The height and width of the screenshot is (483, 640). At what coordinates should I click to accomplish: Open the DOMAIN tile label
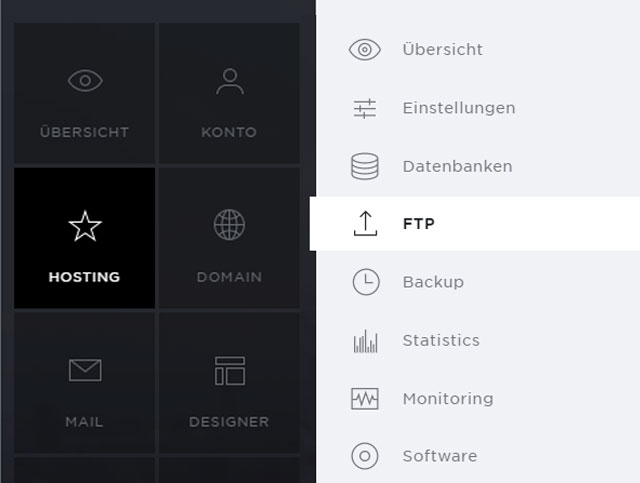click(x=229, y=277)
